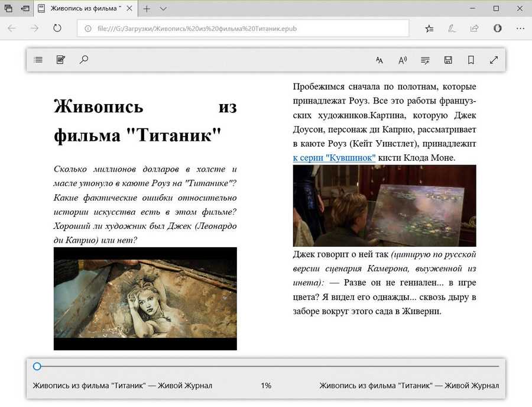Image resolution: width=532 pixels, height=407 pixels.
Task: Start the read aloud feature
Action: coord(403,60)
